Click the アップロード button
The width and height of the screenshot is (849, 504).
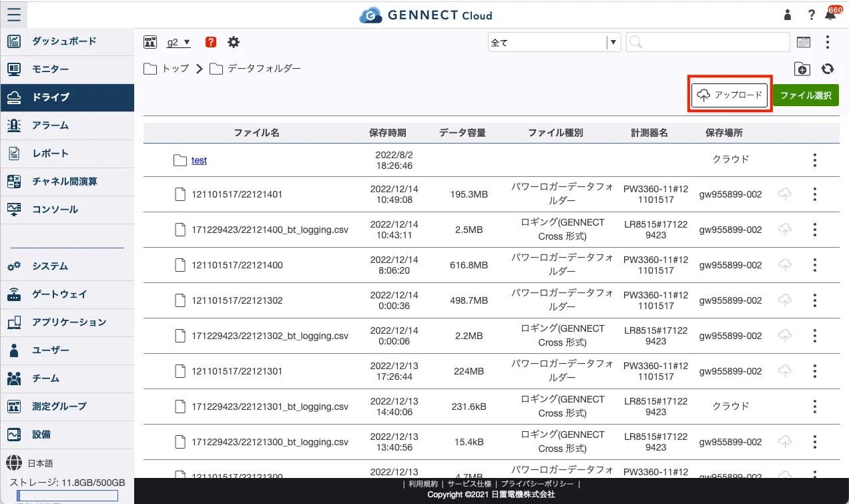730,95
